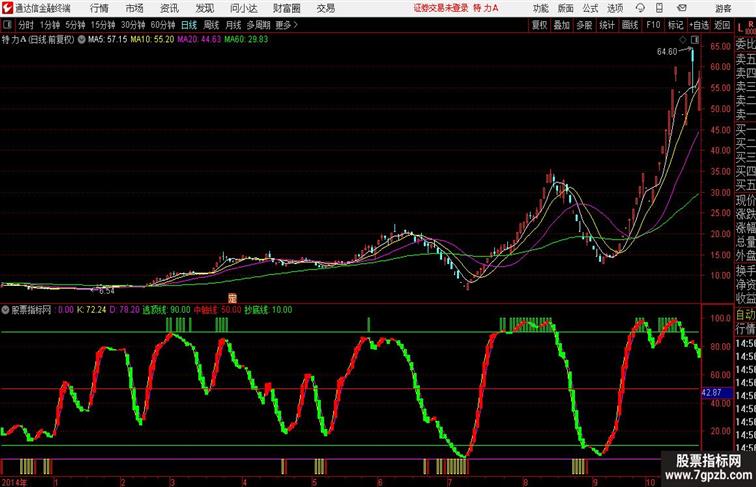756x487 pixels.
Task: Toggle the side panel icon near 64.60 label
Action: (x=695, y=40)
